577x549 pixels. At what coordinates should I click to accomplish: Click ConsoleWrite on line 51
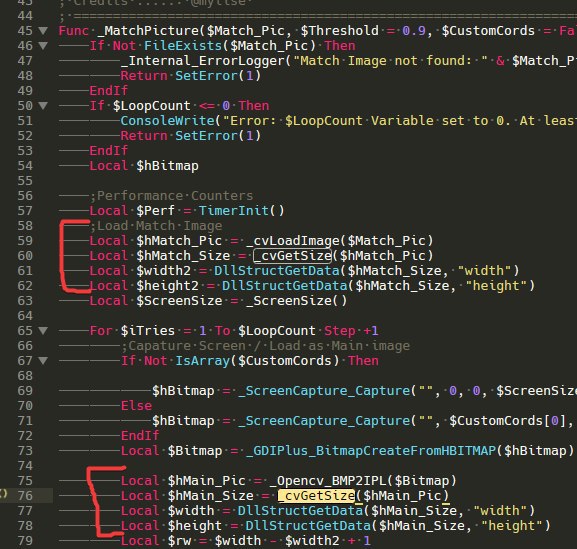click(167, 121)
